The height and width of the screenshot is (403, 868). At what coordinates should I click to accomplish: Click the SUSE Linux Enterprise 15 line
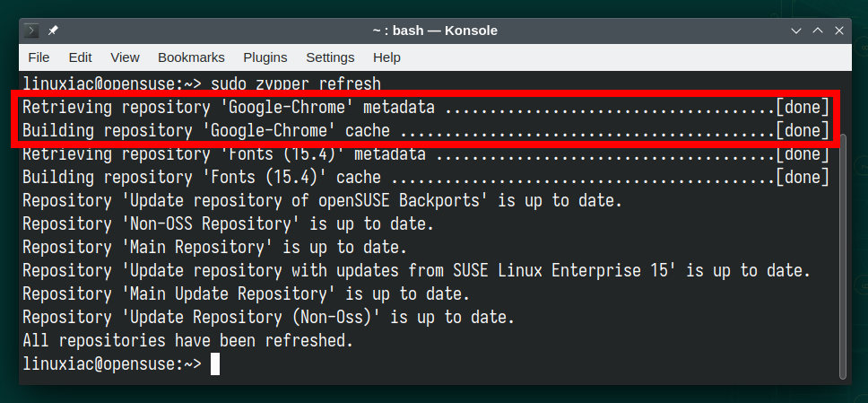tap(417, 270)
